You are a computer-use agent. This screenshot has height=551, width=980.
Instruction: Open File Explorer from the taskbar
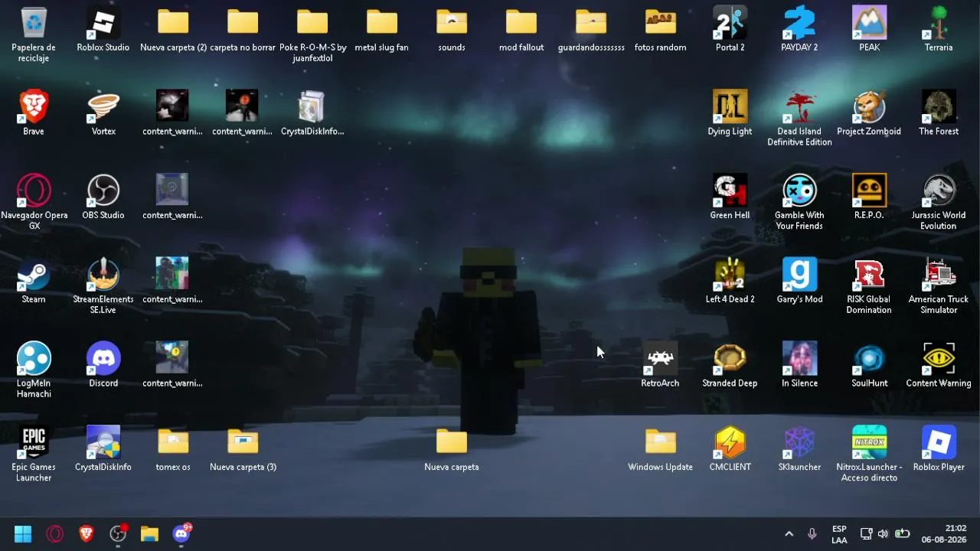(x=149, y=533)
